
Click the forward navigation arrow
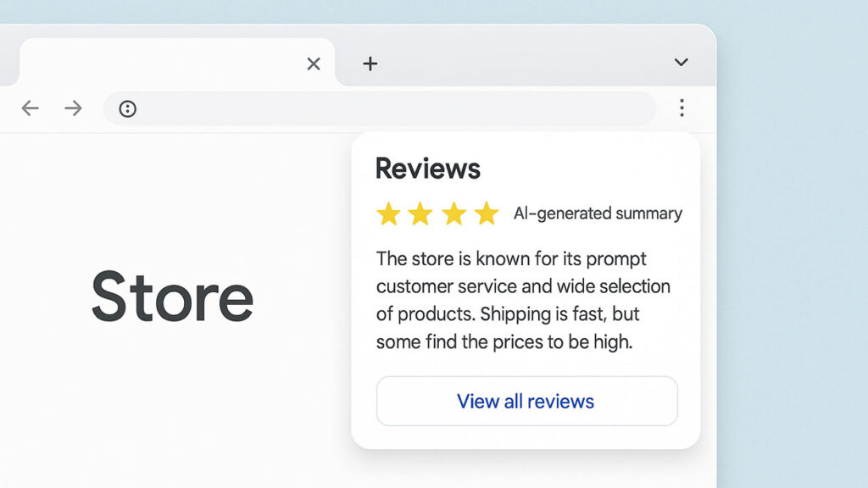click(74, 108)
